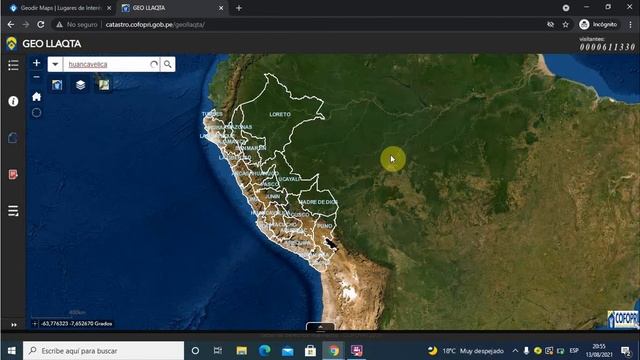The image size is (640, 360).
Task: Close the GEO LLAQTA tab
Action: [221, 8]
